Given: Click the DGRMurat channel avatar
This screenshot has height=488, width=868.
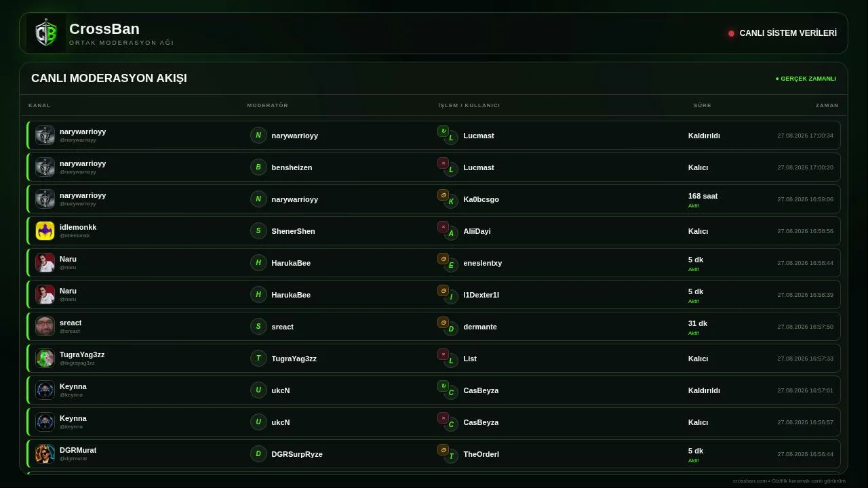Looking at the screenshot, I should [45, 454].
